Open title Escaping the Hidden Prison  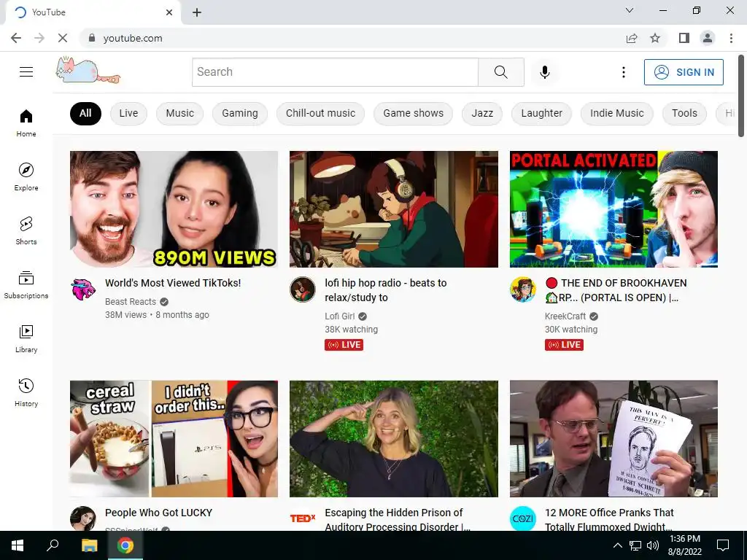pyautogui.click(x=398, y=519)
